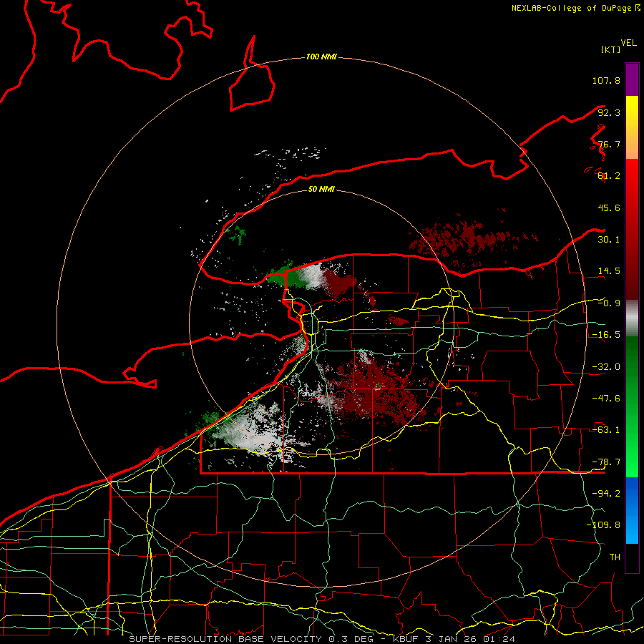644x644 pixels.
Task: Click the -47.6 legend value
Action: [606, 399]
